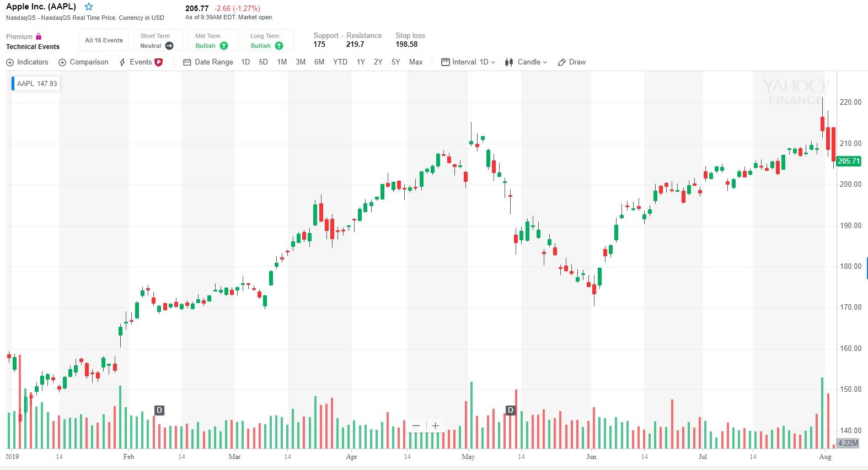
Task: Click the All 16 Events button
Action: pyautogui.click(x=104, y=40)
